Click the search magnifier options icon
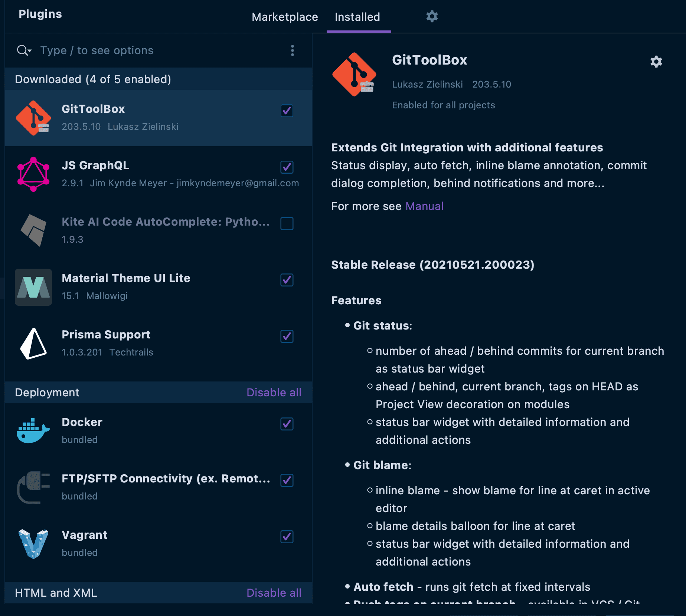The height and width of the screenshot is (616, 686). tap(24, 50)
